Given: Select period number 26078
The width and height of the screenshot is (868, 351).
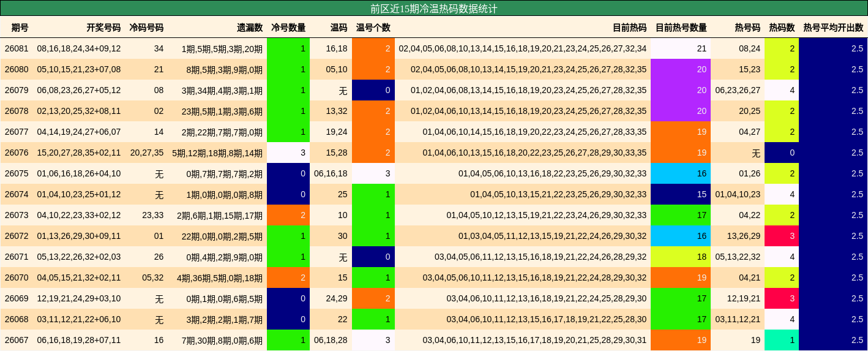Looking at the screenshot, I should (17, 111).
